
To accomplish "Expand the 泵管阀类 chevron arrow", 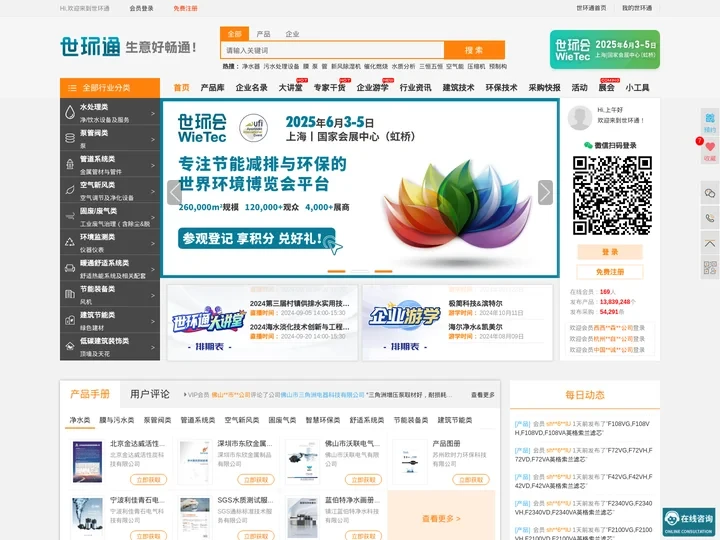I will coord(153,139).
